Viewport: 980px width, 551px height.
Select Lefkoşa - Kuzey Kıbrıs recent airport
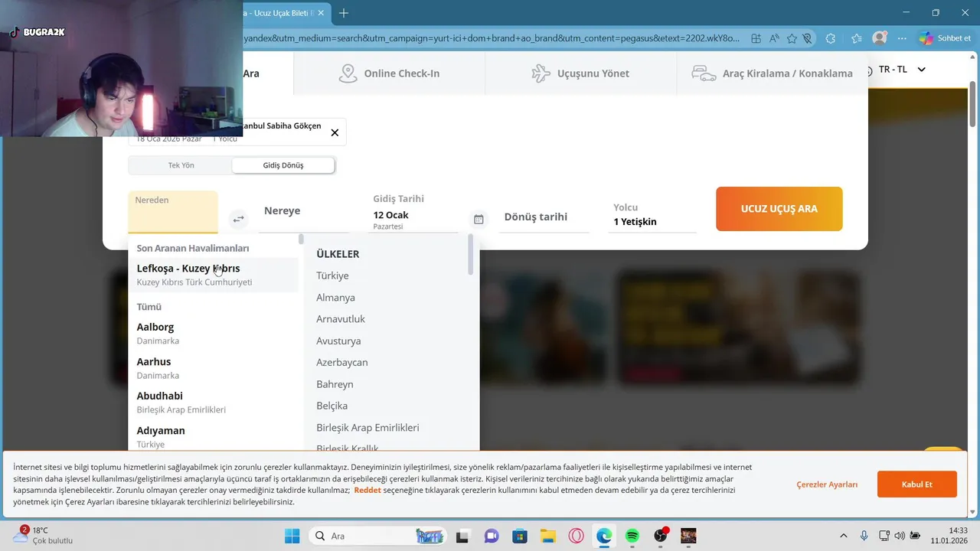coord(213,275)
